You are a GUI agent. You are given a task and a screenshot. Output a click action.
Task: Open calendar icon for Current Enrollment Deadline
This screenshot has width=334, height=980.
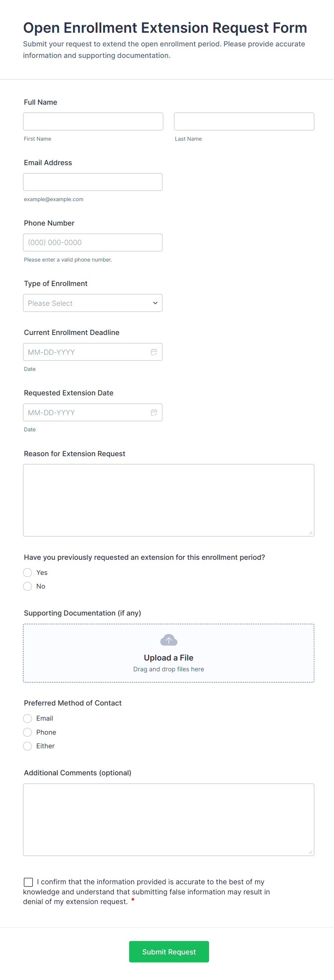[154, 352]
